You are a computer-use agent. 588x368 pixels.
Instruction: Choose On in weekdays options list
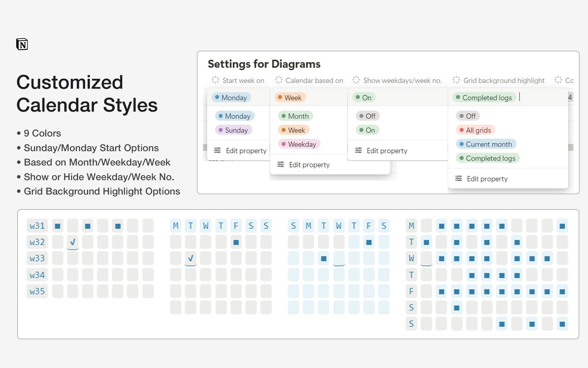(367, 130)
